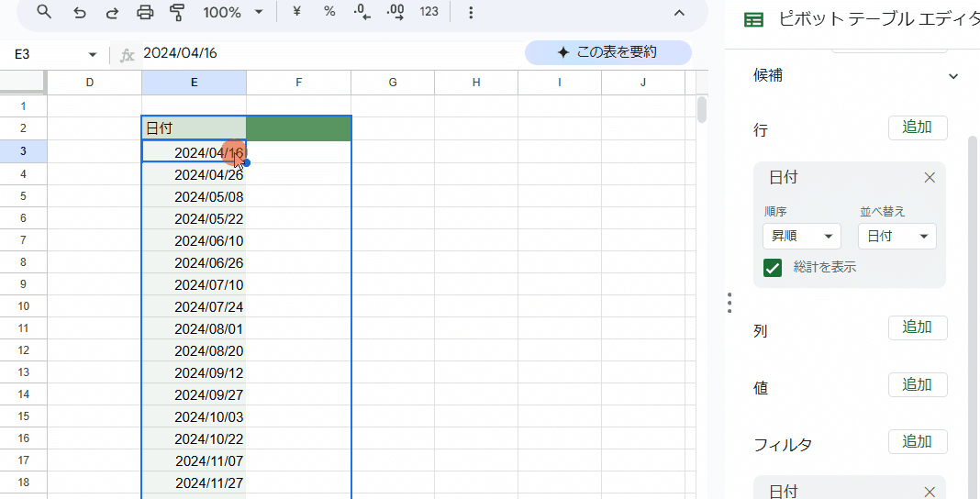The width and height of the screenshot is (980, 499).
Task: Collapse the toolbar with the up chevron
Action: [679, 13]
